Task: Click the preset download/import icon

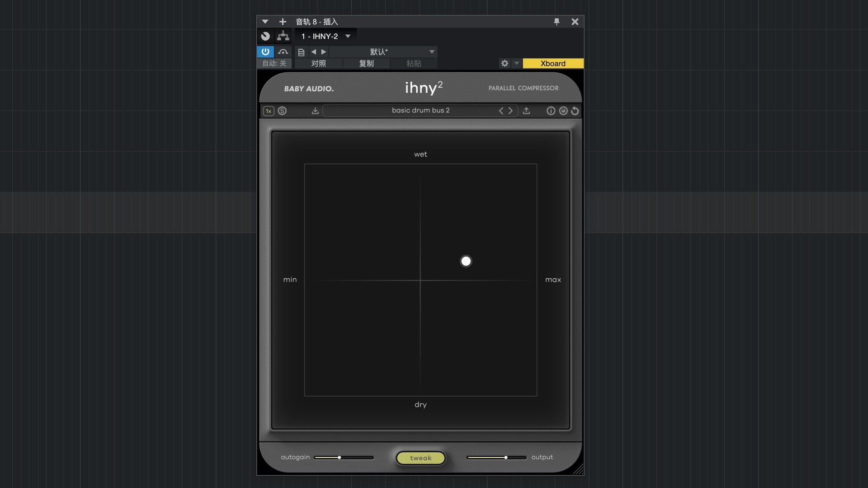Action: (x=315, y=111)
